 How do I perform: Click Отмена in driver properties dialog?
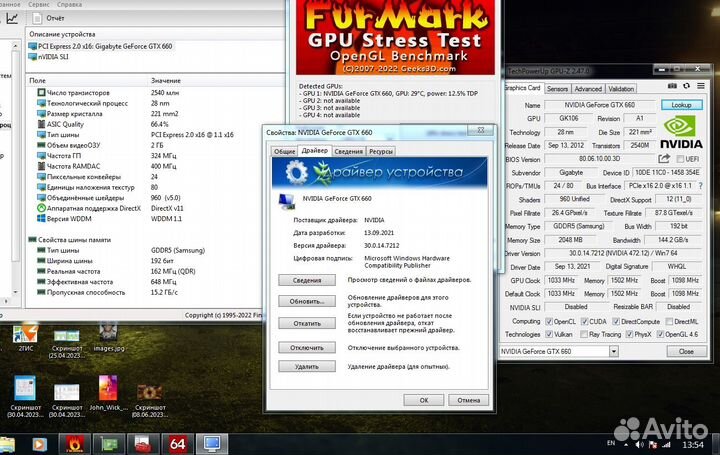pyautogui.click(x=468, y=400)
